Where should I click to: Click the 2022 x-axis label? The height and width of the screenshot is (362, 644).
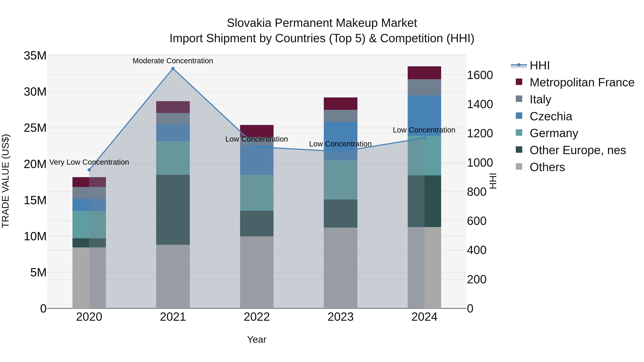pos(257,317)
